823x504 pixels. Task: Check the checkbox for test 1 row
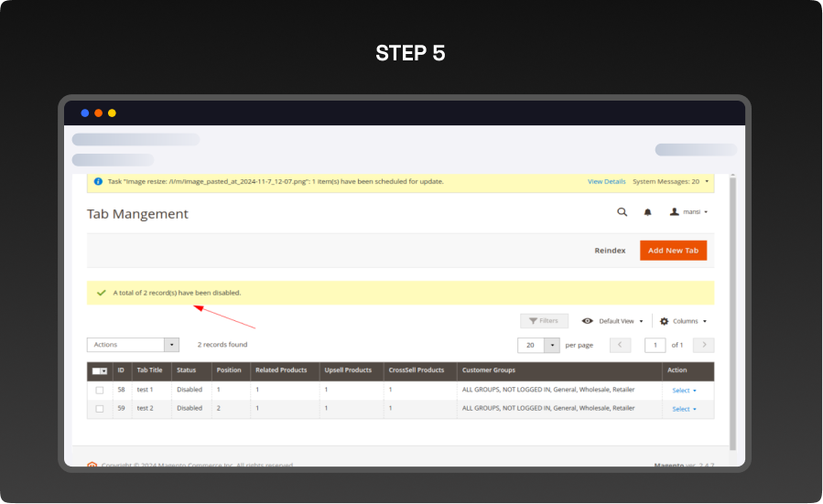pos(100,390)
